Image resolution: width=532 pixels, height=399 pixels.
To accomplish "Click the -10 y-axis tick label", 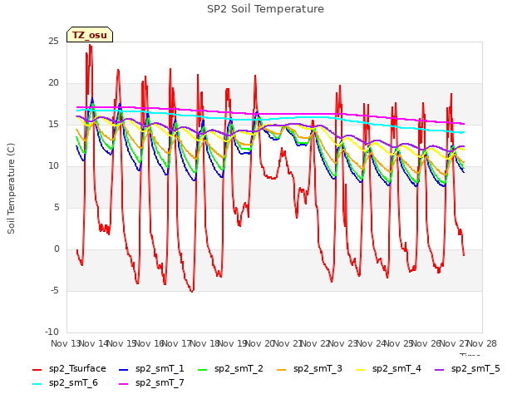I will [x=52, y=332].
